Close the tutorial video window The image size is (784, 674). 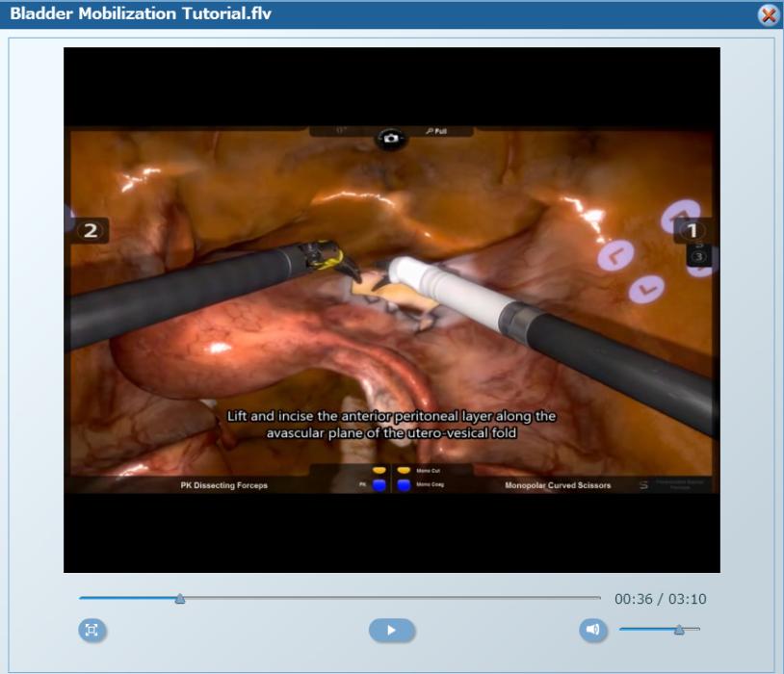coord(768,14)
